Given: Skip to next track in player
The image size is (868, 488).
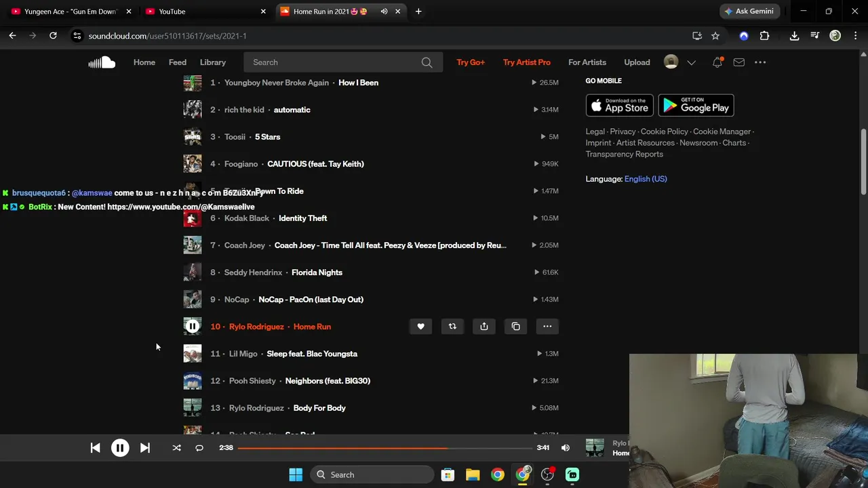Looking at the screenshot, I should coord(145,447).
